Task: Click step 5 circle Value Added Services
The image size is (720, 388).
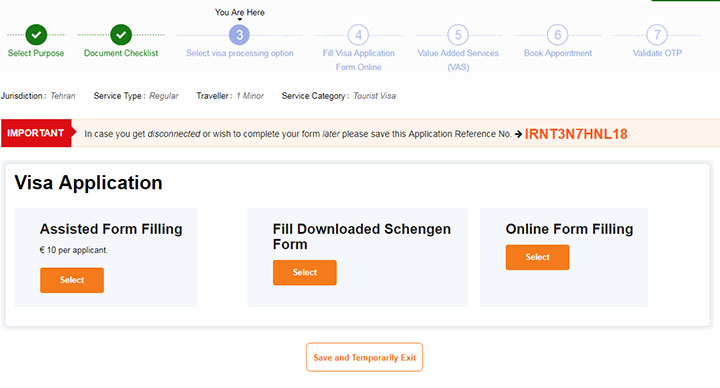Action: 458,34
